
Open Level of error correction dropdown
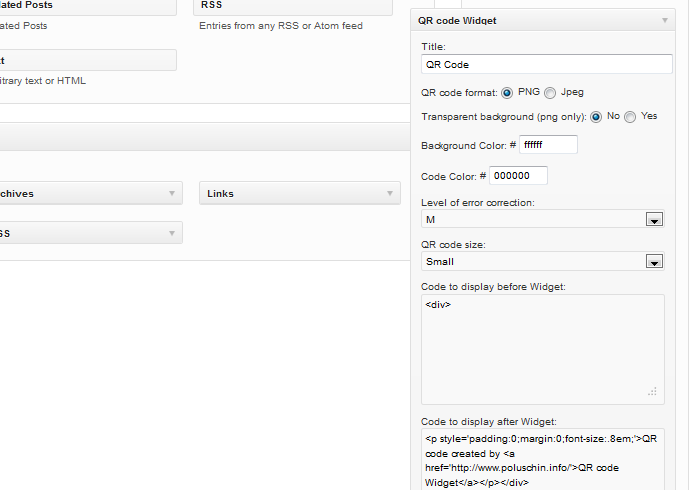click(543, 219)
